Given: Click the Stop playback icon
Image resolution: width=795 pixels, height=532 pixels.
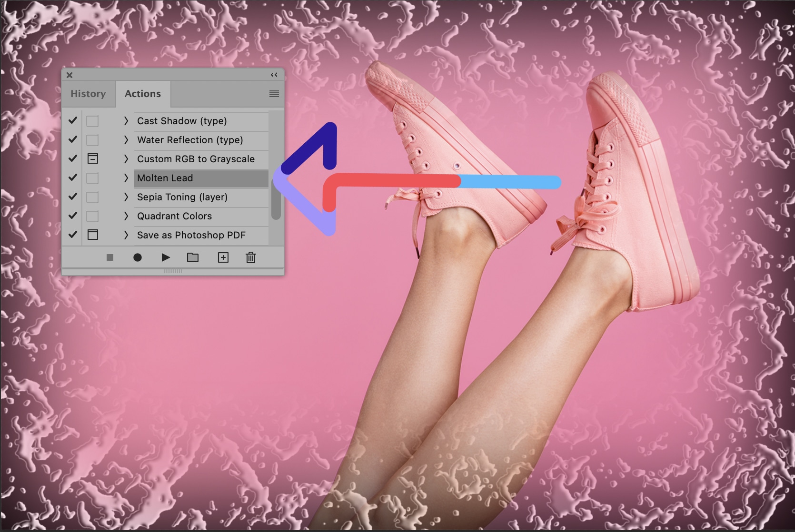Looking at the screenshot, I should [x=110, y=257].
